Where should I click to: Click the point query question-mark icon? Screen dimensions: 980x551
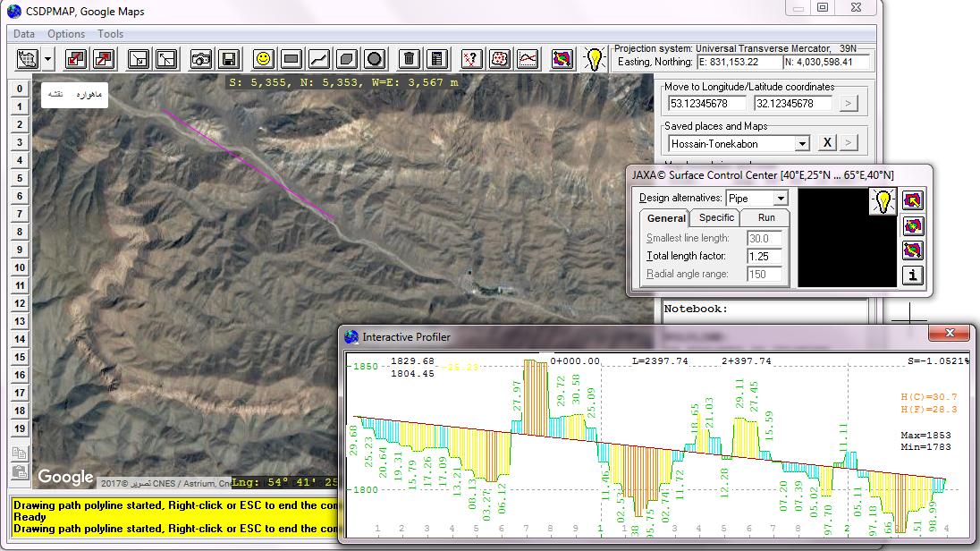(x=471, y=59)
